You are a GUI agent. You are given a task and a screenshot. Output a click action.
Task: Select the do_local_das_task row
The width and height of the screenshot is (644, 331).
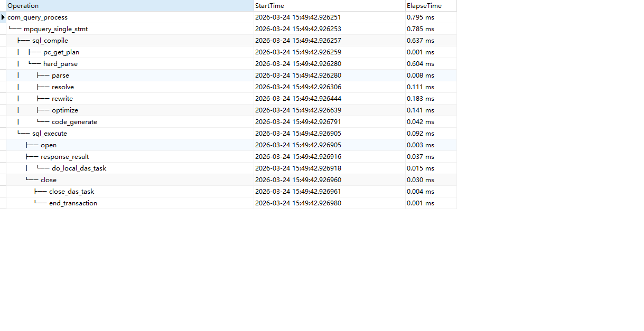(x=79, y=168)
